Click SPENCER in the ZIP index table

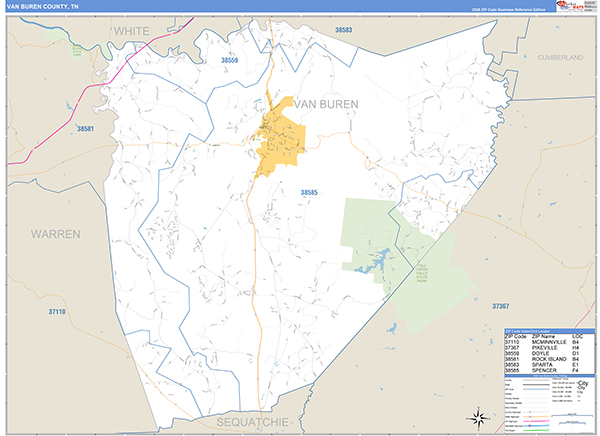point(544,370)
